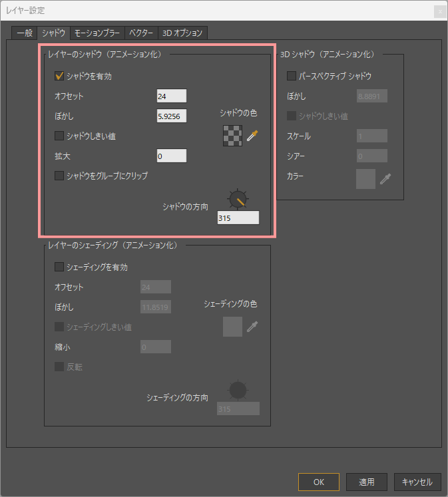Enable シャドウしきい値 checkbox in layer shadow
Image resolution: width=448 pixels, height=497 pixels.
[x=59, y=136]
